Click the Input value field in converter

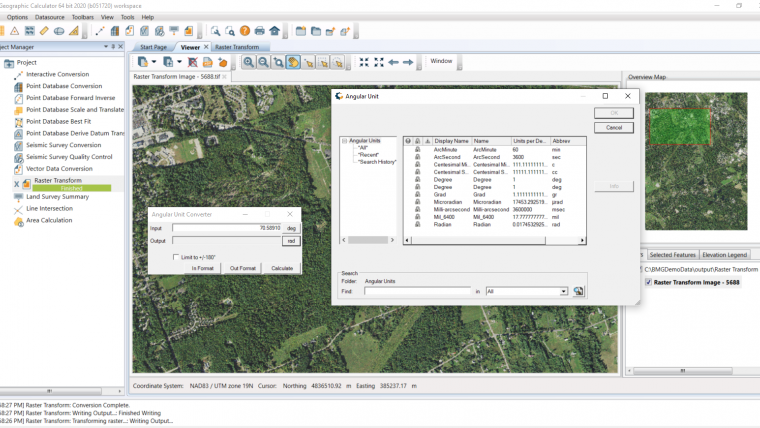click(x=226, y=228)
